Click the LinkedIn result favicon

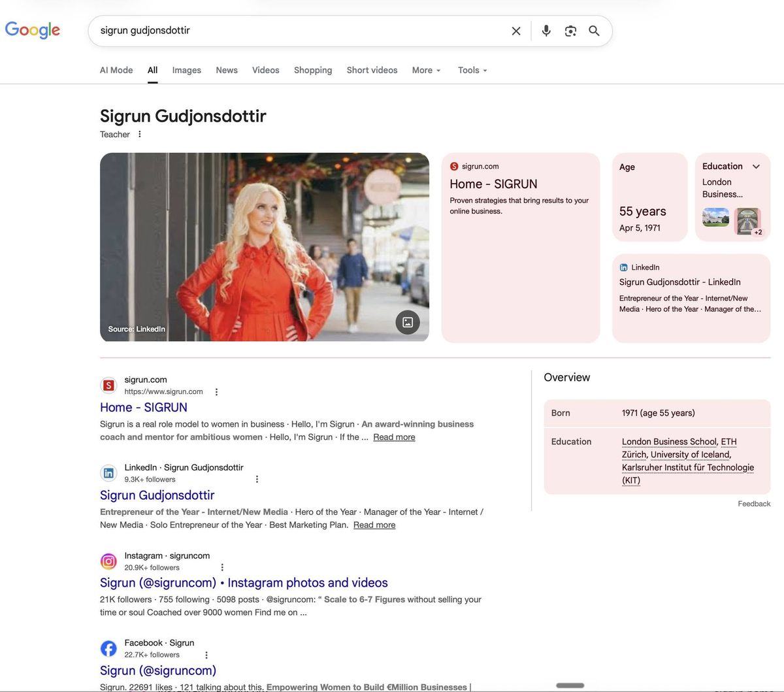pos(108,473)
